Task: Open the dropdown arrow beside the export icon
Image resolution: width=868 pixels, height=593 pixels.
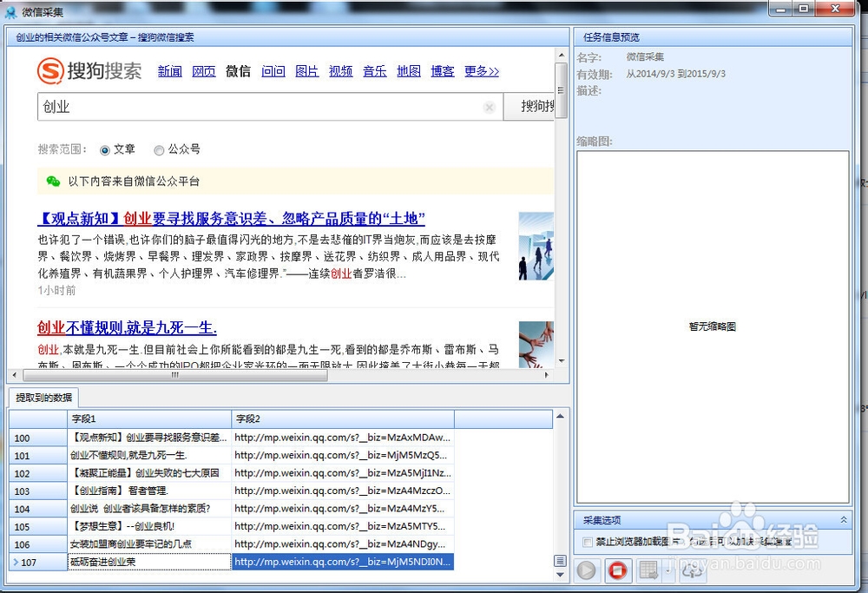Action: pos(668,570)
